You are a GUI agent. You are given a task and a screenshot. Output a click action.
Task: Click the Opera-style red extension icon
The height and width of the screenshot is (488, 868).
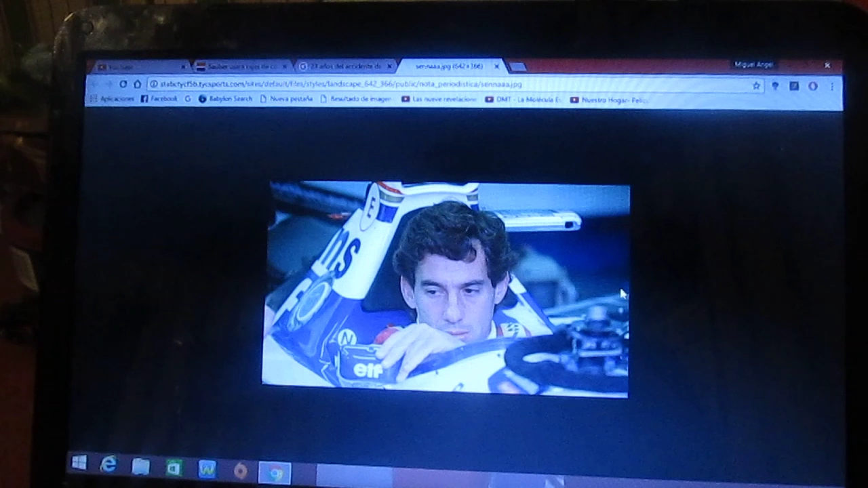[x=813, y=86]
